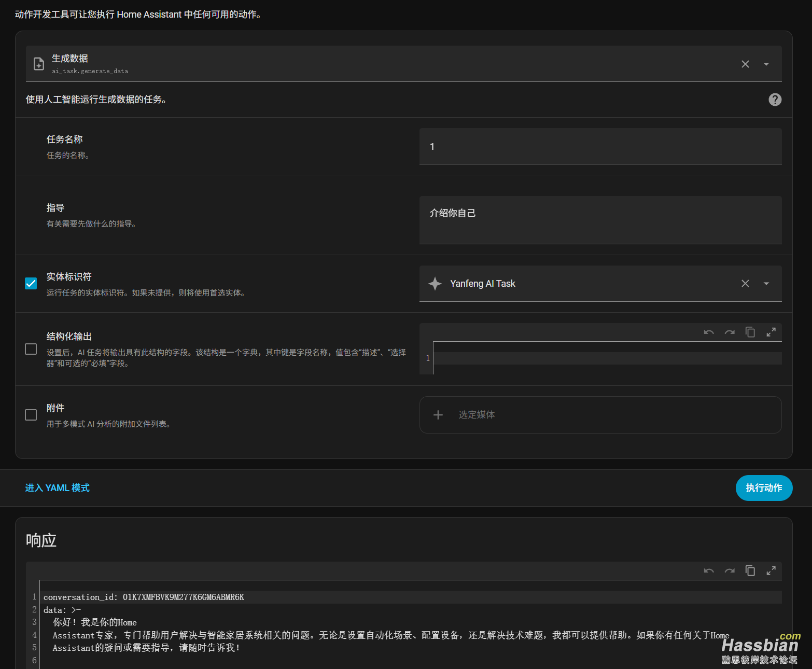Open the Yanfeng AI Task entity dropdown

pos(766,284)
